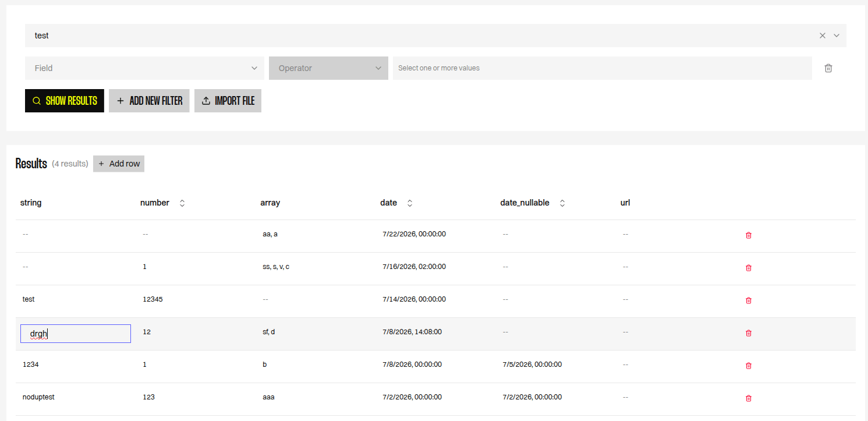Click the Import File button
The width and height of the screenshot is (868, 421).
click(x=228, y=101)
